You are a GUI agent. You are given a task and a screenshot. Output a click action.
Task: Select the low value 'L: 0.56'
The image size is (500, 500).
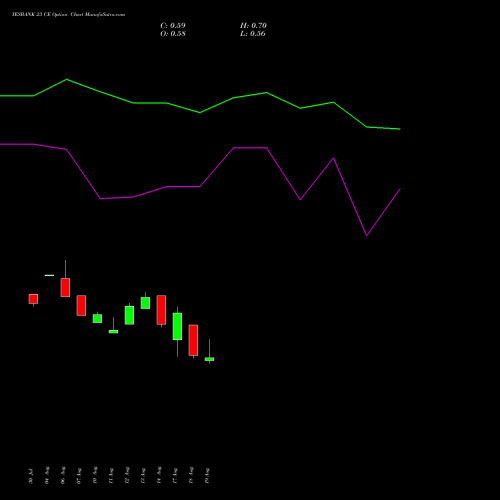[253, 34]
